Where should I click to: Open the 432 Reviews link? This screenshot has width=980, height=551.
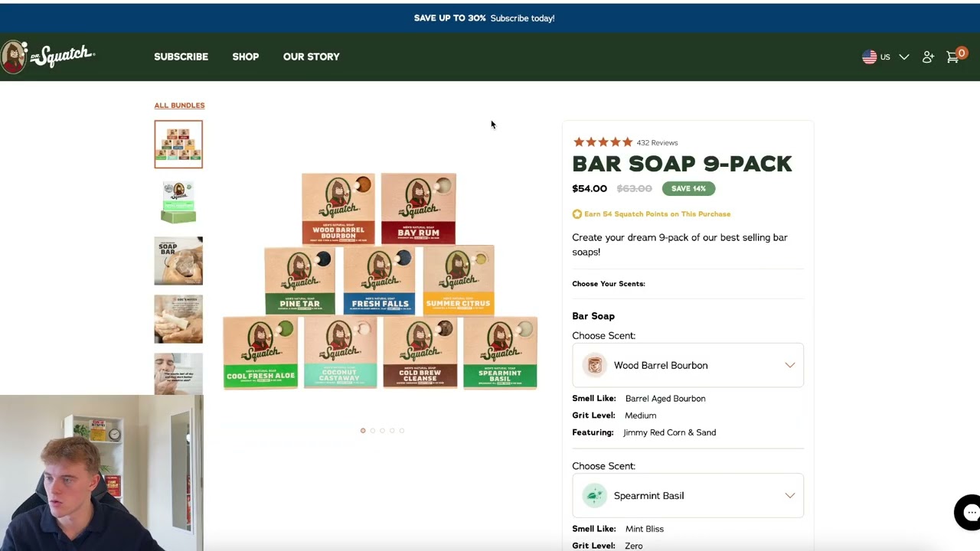coord(657,142)
